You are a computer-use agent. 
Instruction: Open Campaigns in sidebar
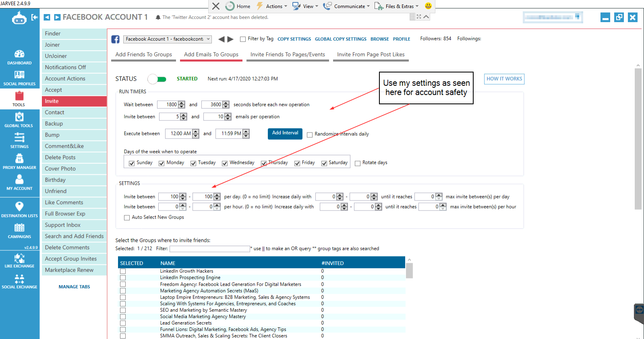pos(19,231)
